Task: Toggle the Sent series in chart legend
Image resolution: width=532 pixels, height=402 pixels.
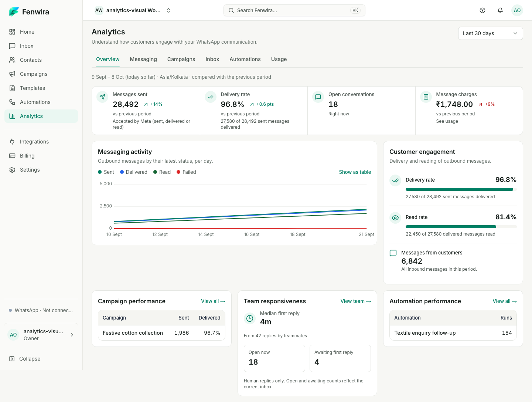Action: click(x=106, y=172)
